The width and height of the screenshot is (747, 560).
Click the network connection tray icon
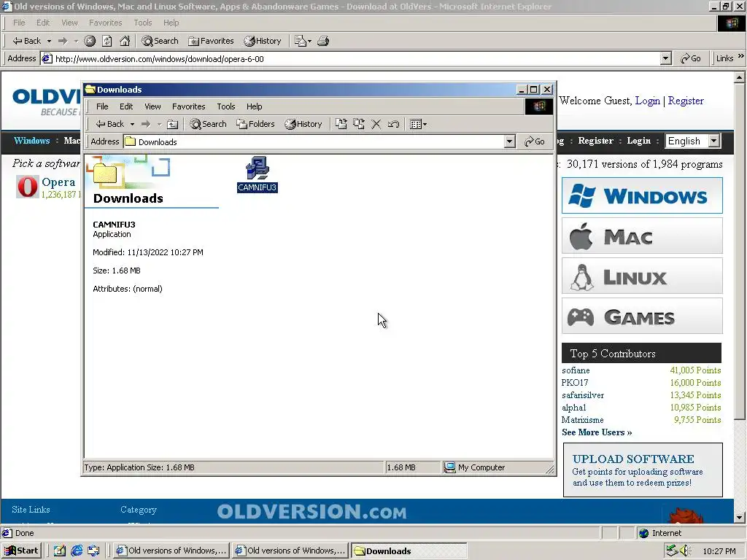point(672,551)
